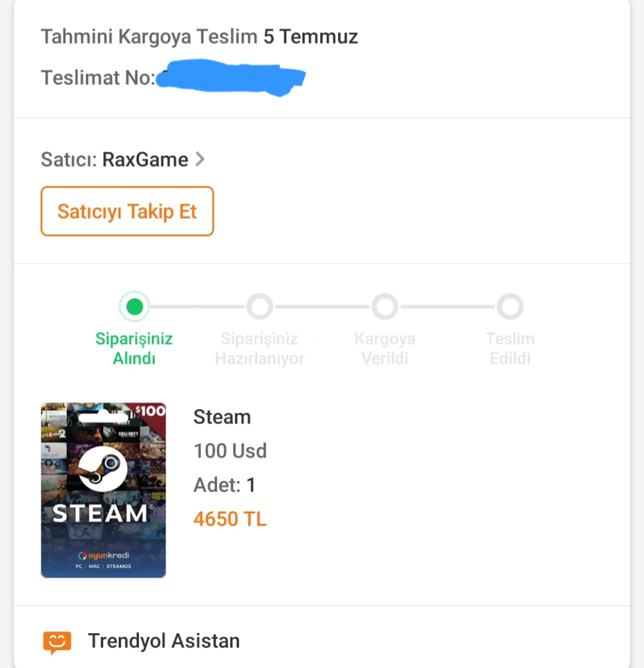Click the 4650 TL price
The image size is (644, 668).
pyautogui.click(x=230, y=520)
